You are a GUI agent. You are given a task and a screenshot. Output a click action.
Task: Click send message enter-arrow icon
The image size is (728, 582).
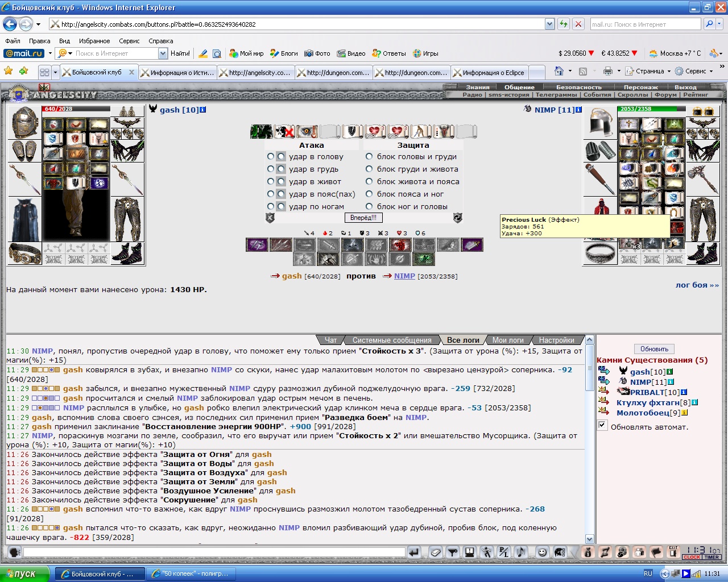point(414,552)
